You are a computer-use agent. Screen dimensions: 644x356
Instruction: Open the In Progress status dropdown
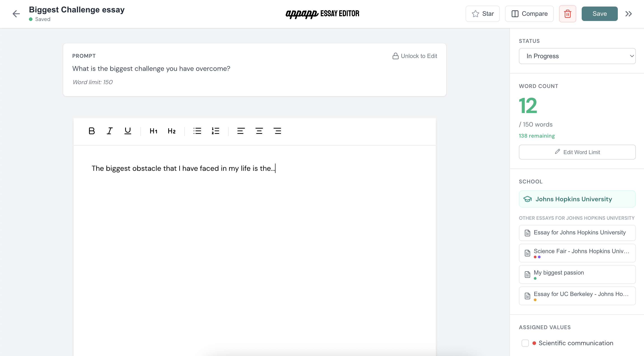point(577,56)
